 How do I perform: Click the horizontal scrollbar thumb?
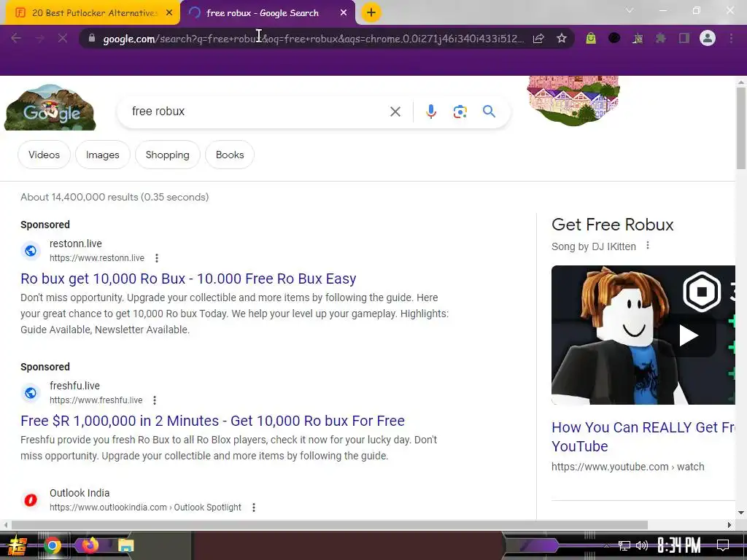(x=329, y=525)
